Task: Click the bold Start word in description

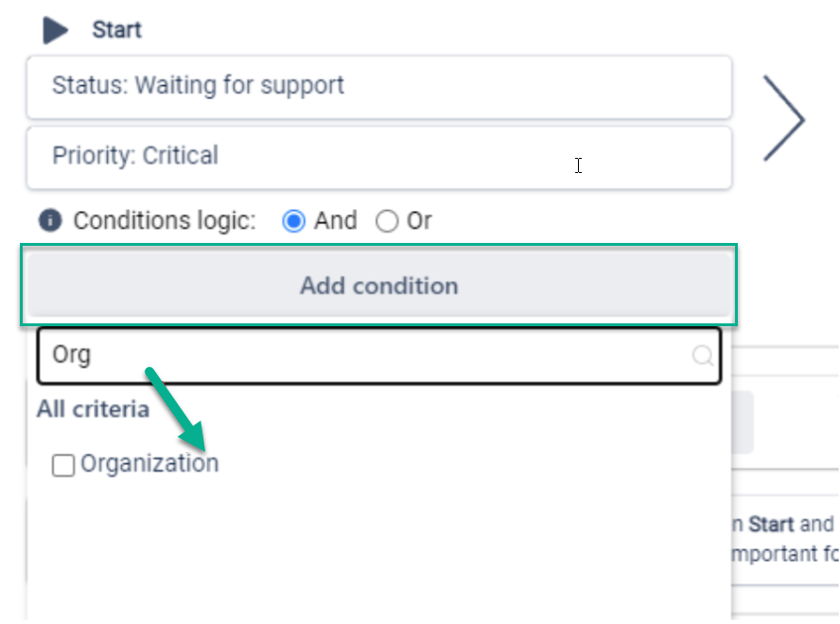Action: [772, 524]
